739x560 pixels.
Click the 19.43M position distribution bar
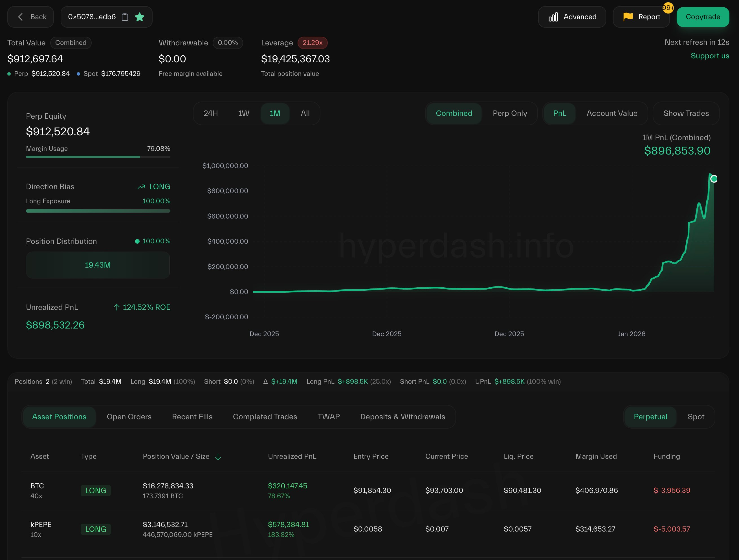click(x=98, y=265)
